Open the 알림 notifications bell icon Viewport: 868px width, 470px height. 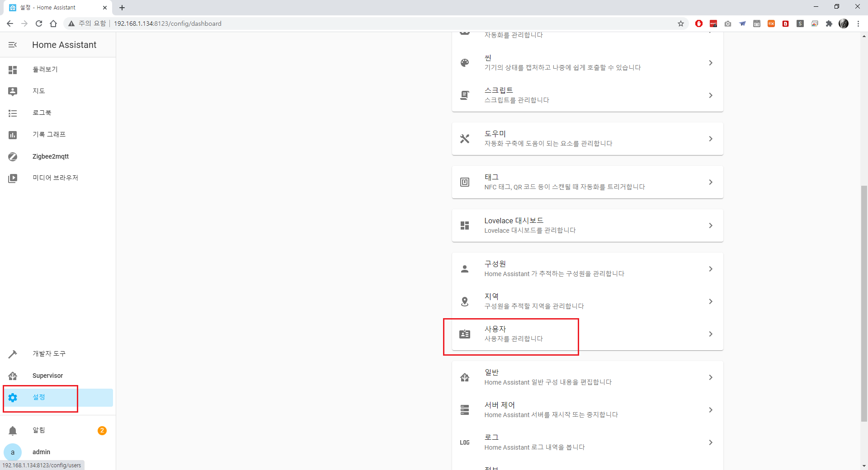[x=13, y=431]
